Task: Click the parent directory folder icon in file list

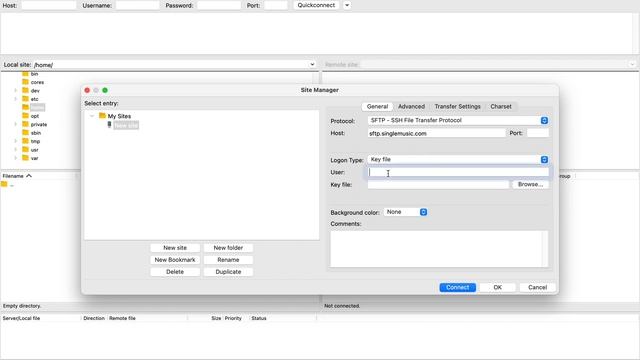Action: click(x=4, y=184)
